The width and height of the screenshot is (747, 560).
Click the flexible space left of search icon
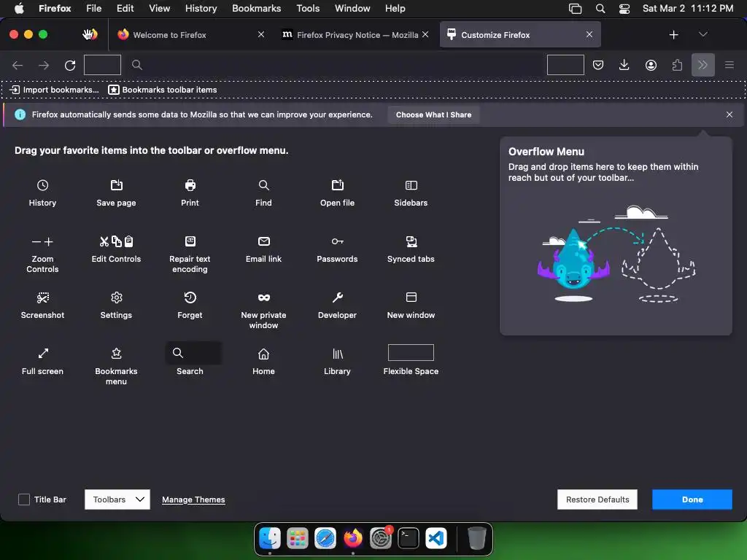click(x=102, y=65)
